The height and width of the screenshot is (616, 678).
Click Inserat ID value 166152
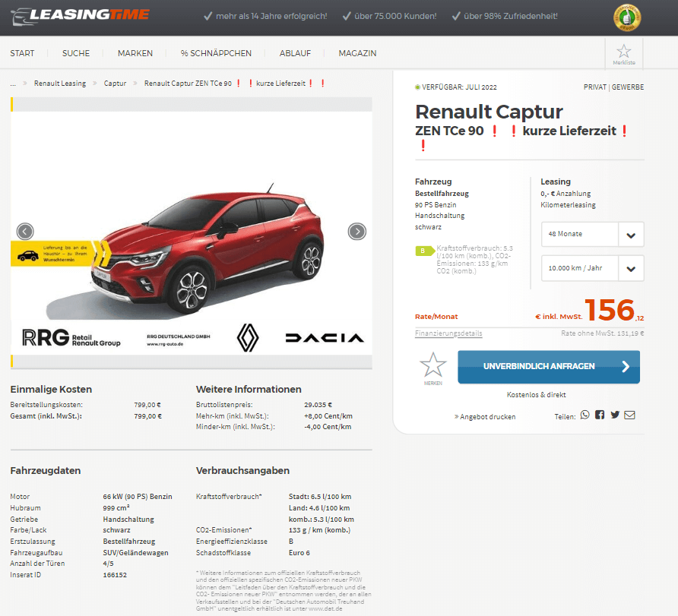(115, 575)
